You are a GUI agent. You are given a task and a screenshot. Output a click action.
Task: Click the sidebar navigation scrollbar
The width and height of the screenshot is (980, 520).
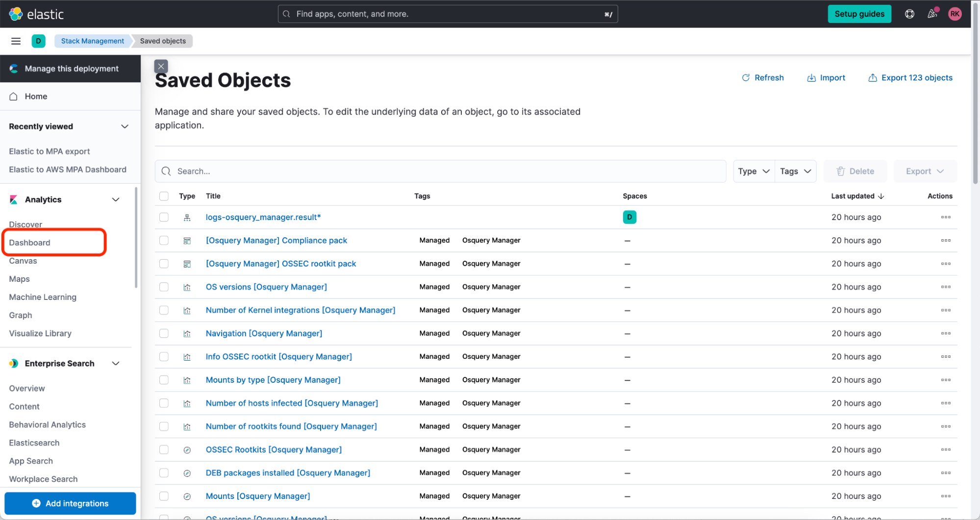tap(136, 238)
